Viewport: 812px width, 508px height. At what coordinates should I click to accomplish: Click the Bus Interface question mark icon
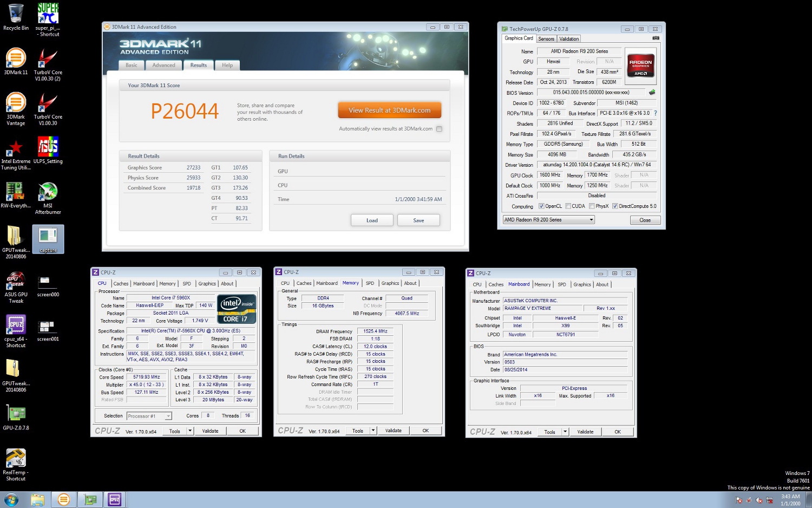[656, 113]
